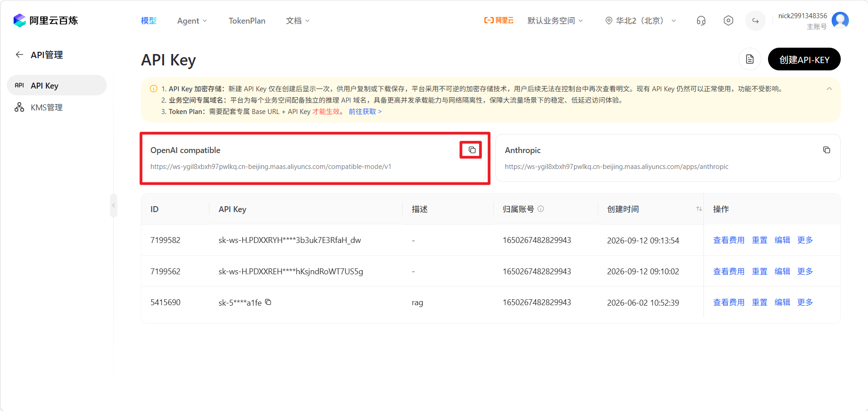The height and width of the screenshot is (411, 868).
Task: Edit key 5415690
Action: [x=782, y=302]
